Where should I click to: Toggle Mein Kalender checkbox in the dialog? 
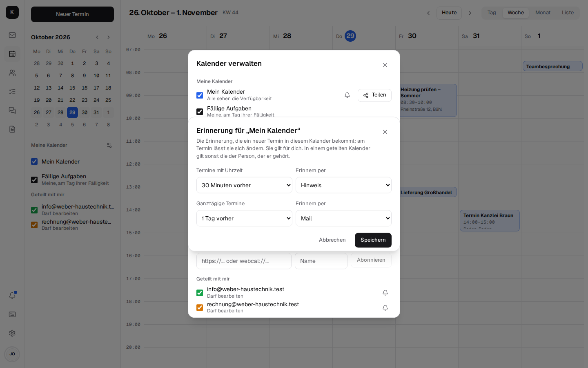pyautogui.click(x=200, y=95)
